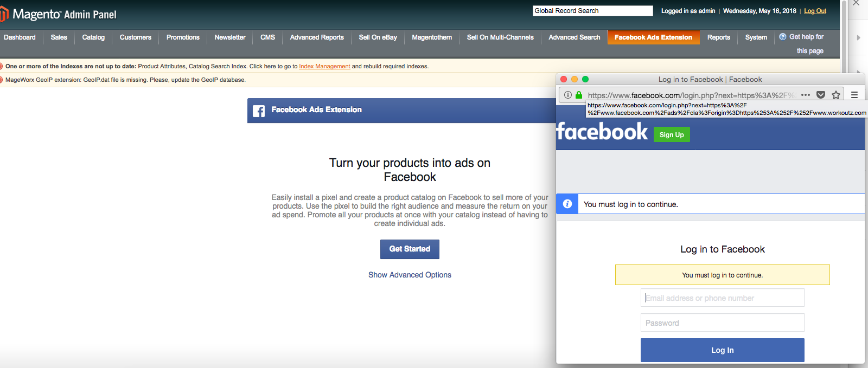Click the green padlock security icon

579,95
